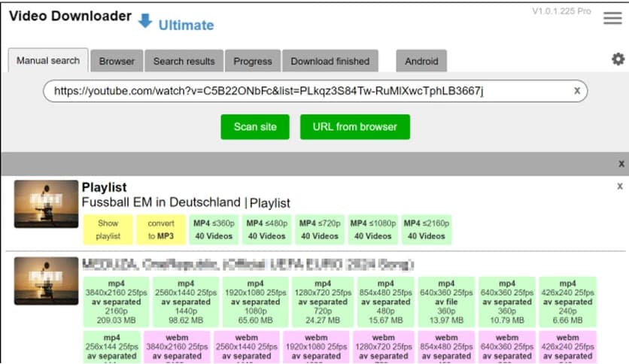The height and width of the screenshot is (364, 629).
Task: Click the Video Downloader title text
Action: [70, 16]
